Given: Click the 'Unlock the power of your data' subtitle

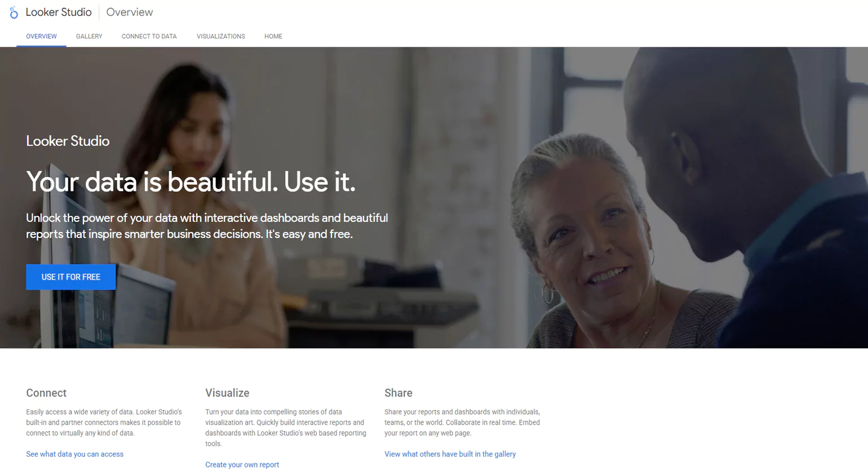Looking at the screenshot, I should (x=207, y=226).
